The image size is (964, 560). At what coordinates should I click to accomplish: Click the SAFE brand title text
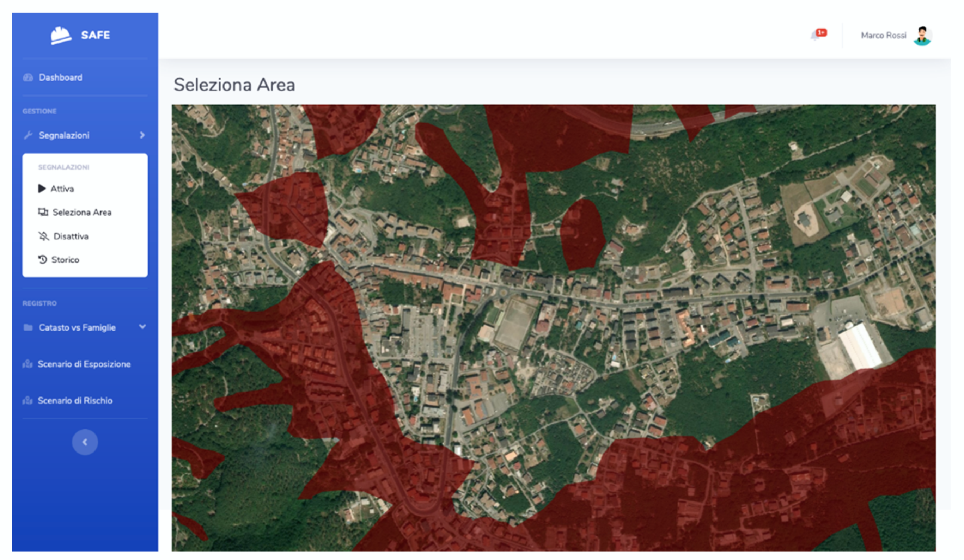pyautogui.click(x=95, y=35)
